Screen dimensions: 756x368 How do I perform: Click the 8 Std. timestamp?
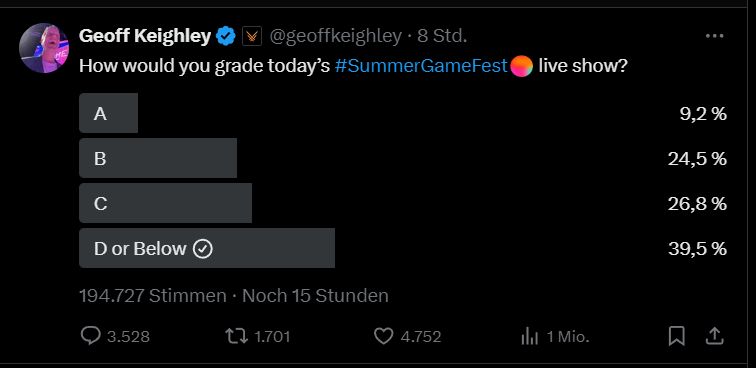[442, 36]
